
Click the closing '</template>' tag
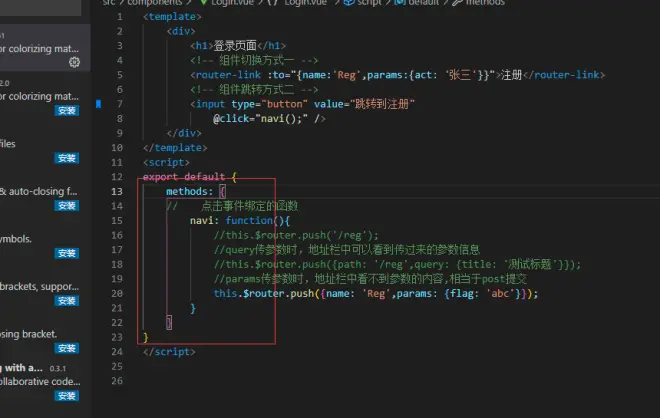pyautogui.click(x=175, y=148)
